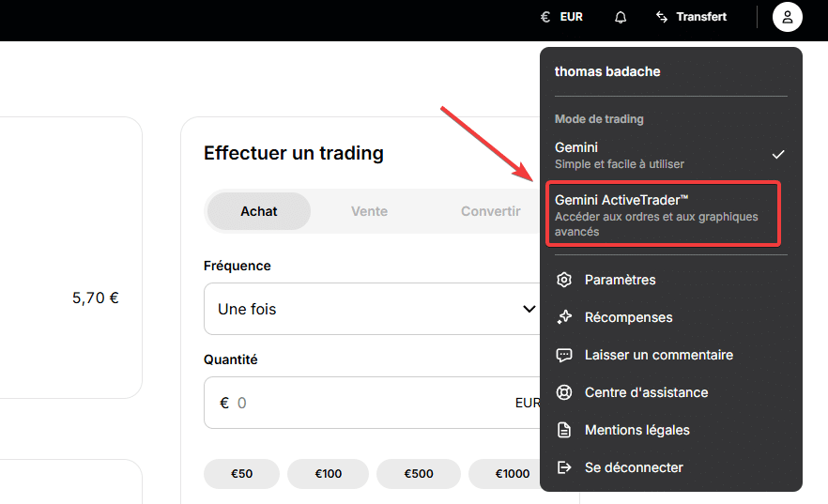This screenshot has height=504, width=828.
Task: Pick the €1000 preset amount
Action: pos(506,474)
